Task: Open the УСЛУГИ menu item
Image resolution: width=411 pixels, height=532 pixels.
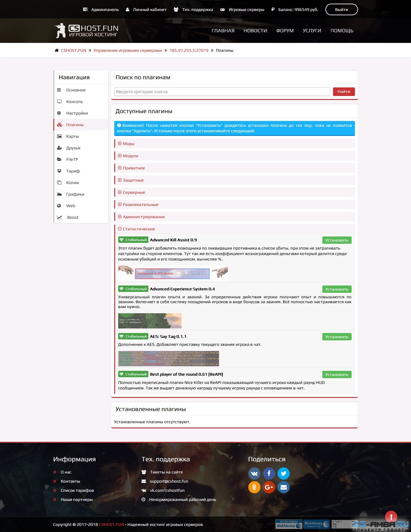Action: click(312, 30)
